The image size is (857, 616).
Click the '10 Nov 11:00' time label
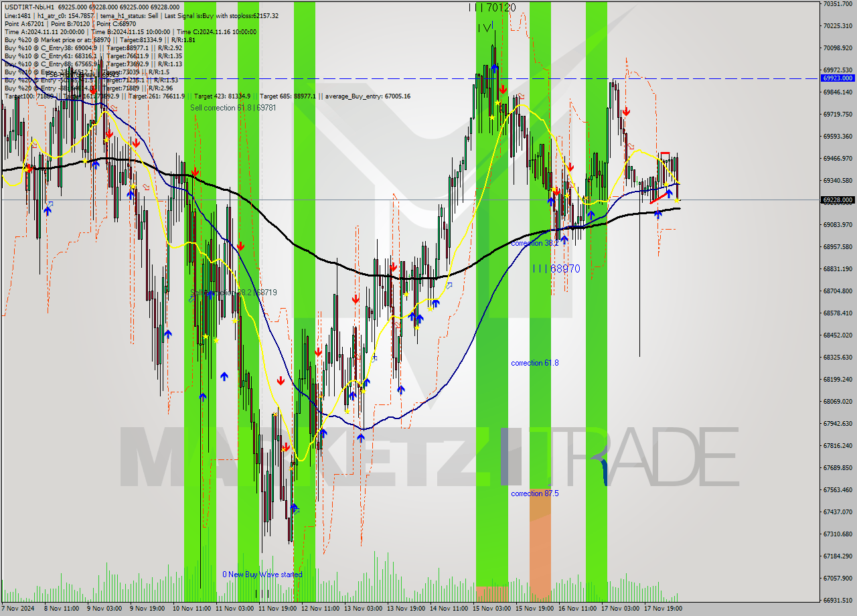[191, 609]
